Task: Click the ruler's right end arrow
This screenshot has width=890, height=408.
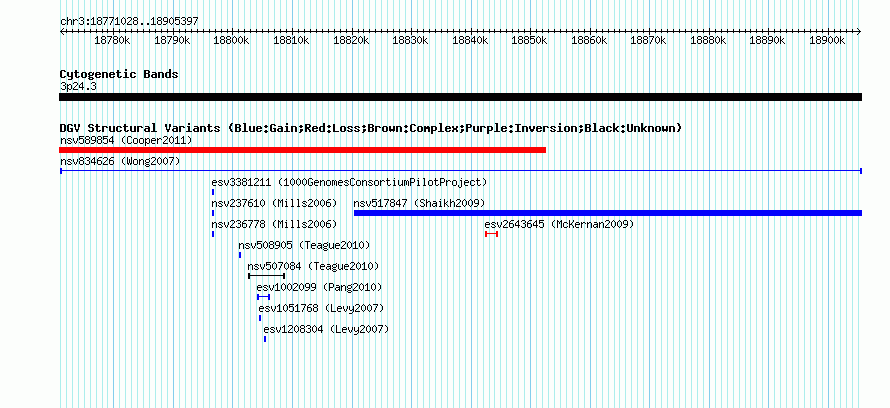Action: point(859,32)
